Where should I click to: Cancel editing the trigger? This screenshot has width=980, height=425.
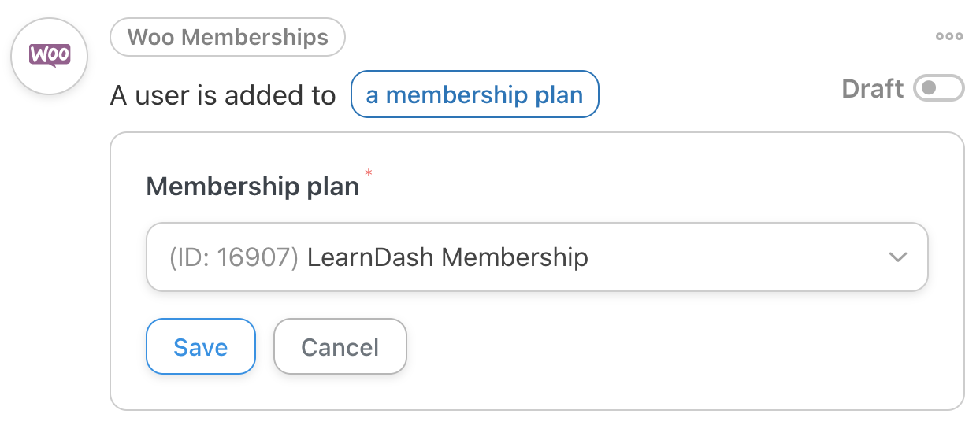pos(340,346)
